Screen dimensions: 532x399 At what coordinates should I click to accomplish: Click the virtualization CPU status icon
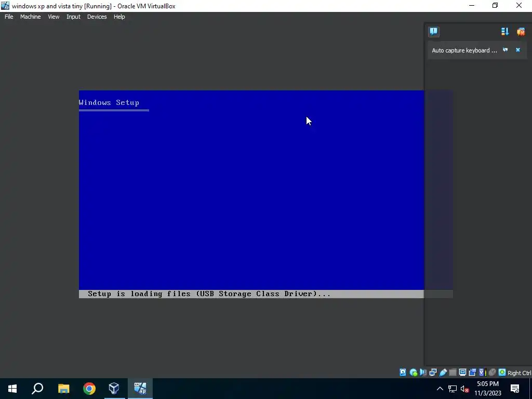pos(483,373)
